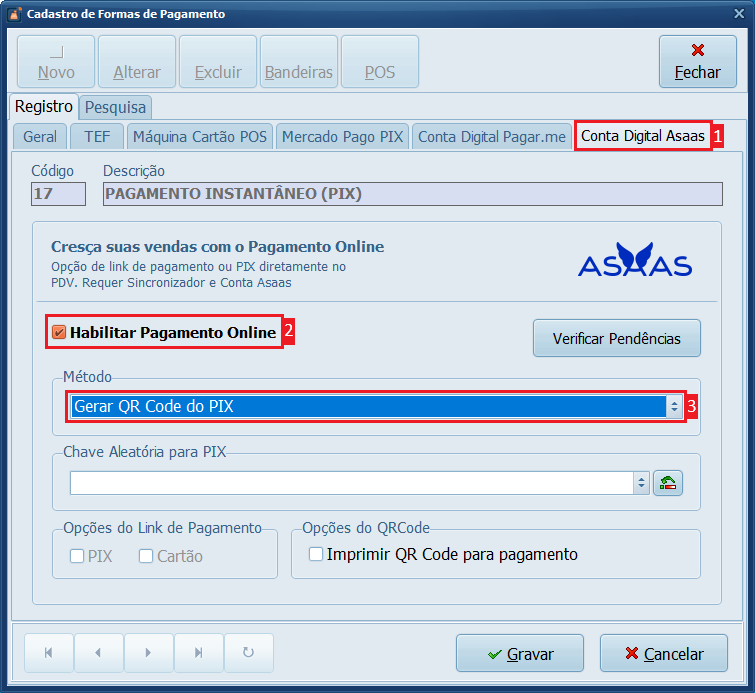The height and width of the screenshot is (693, 755).
Task: Click the application icon in title bar
Action: click(15, 13)
